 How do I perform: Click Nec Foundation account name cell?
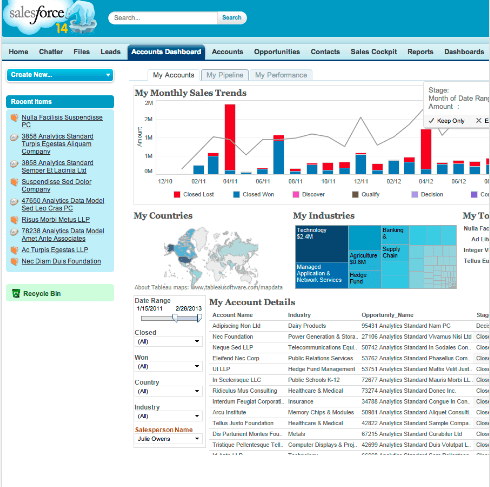point(233,337)
